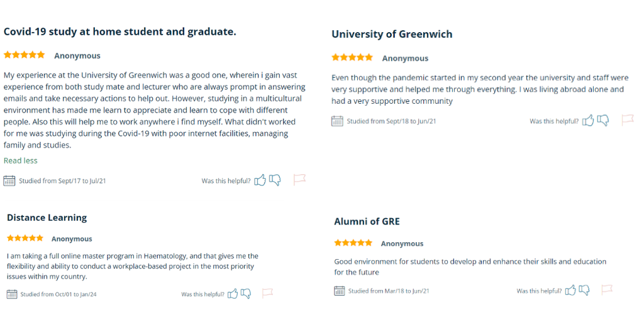Thumbs down the Covid-19 study at home review
Viewport: 644px width, 322px height.
click(275, 180)
